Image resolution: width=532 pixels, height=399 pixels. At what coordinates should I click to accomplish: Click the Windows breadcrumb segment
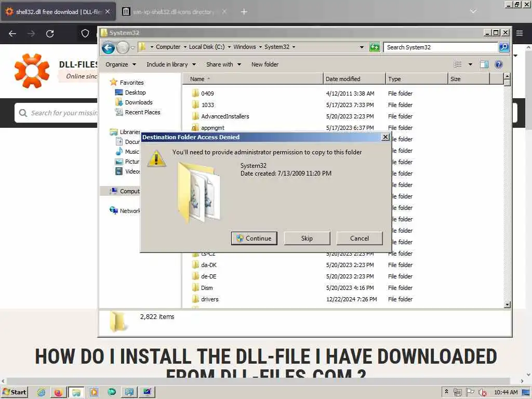click(x=244, y=47)
